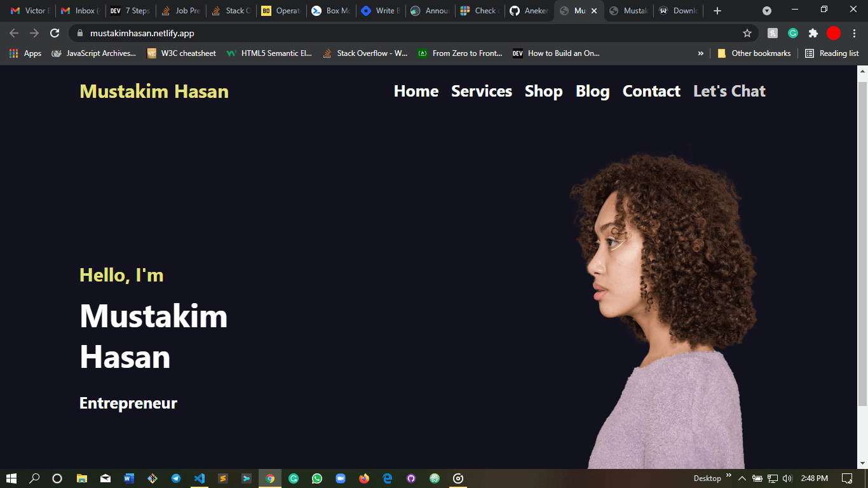The height and width of the screenshot is (488, 868).
Task: Open Visual Studio Code from the taskbar
Action: 200,478
